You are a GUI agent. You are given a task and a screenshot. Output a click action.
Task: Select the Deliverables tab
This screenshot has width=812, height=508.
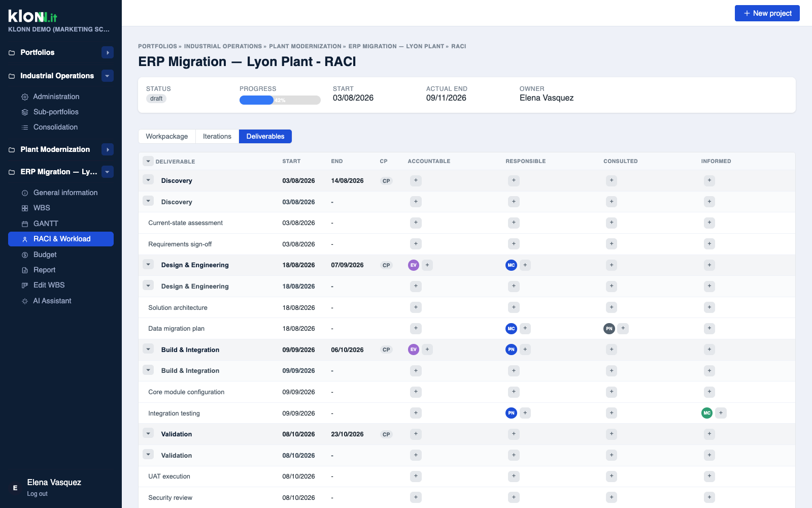pos(265,136)
